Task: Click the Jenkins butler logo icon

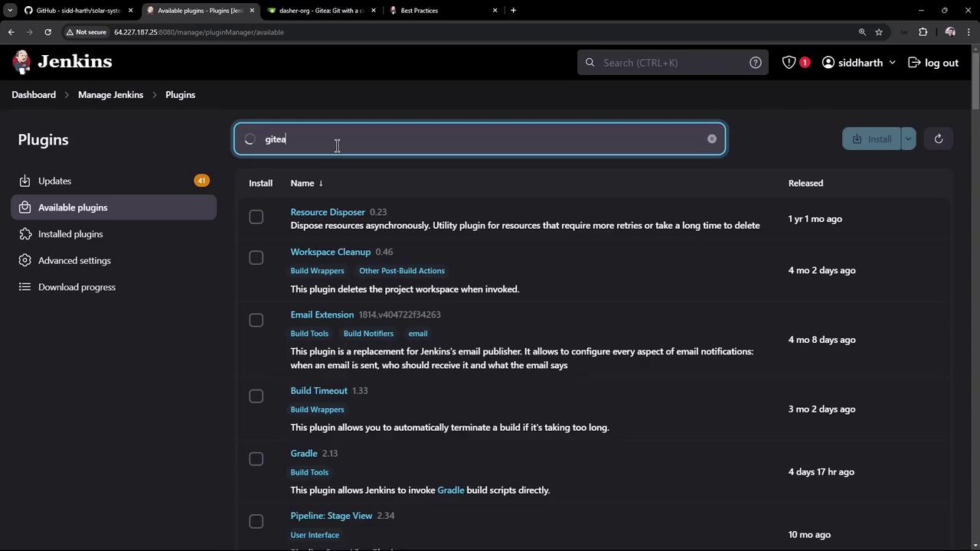Action: [22, 62]
